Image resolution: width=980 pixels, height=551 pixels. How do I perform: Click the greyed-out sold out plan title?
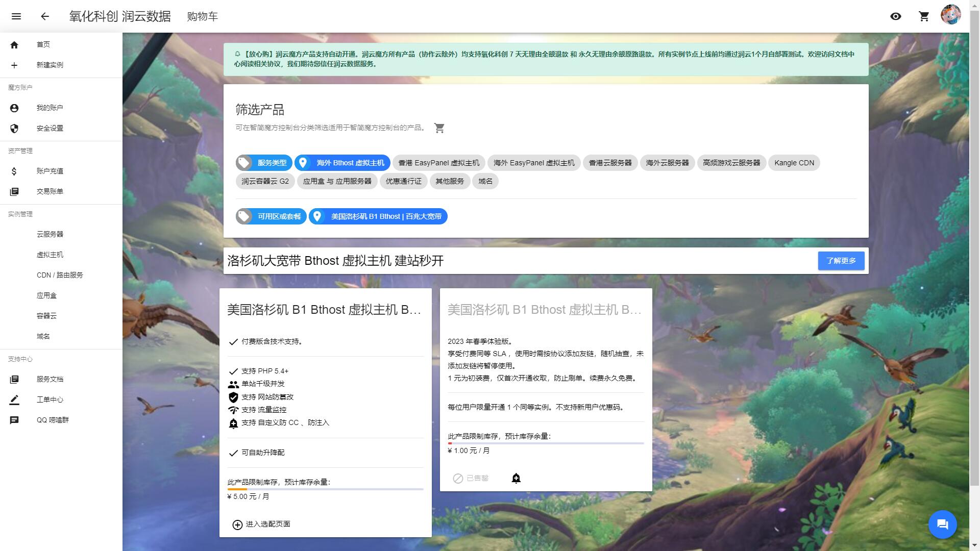545,310
